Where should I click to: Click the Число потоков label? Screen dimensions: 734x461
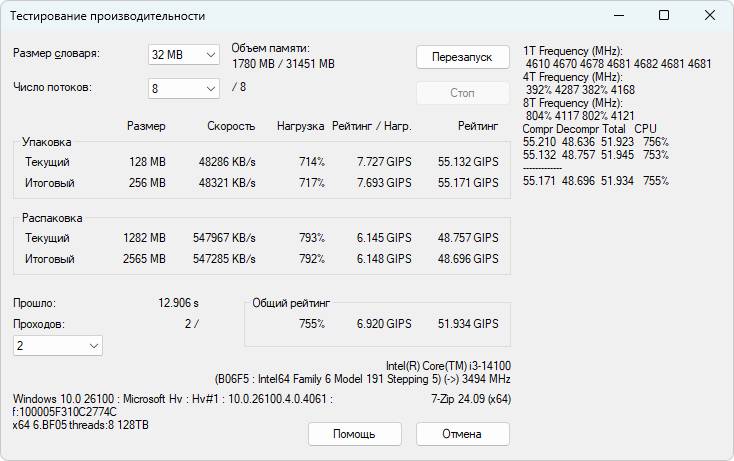(53, 87)
